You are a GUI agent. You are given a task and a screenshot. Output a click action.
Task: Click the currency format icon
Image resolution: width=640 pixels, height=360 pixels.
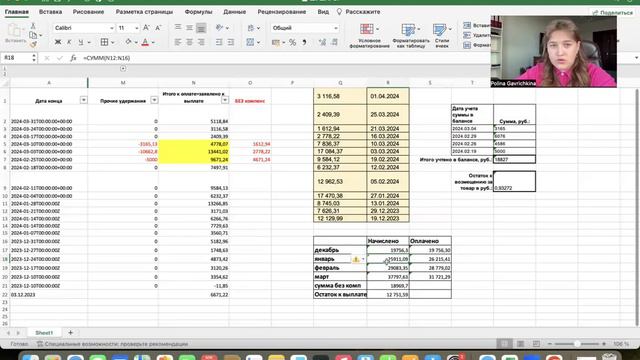tap(276, 42)
